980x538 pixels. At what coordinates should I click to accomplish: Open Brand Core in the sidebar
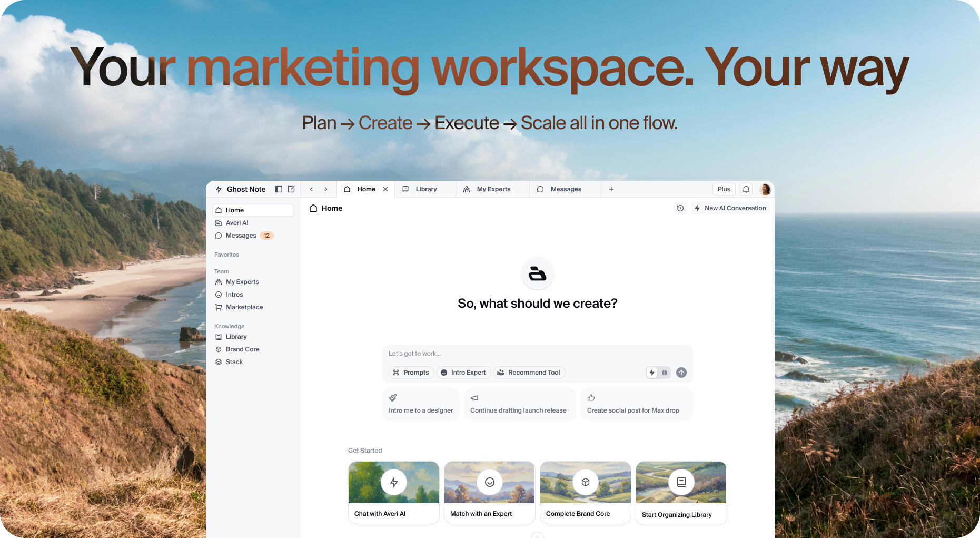[242, 349]
